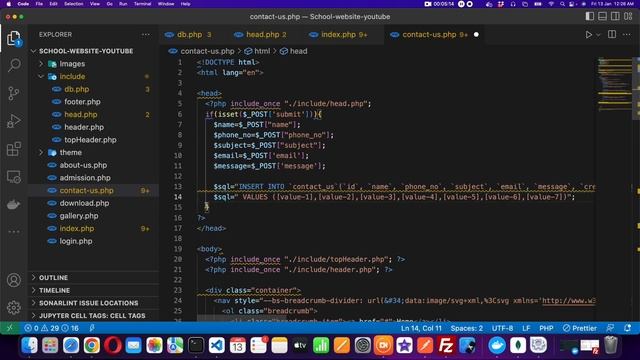The height and width of the screenshot is (360, 640).
Task: Click the Run Code play button
Action: coord(588,35)
